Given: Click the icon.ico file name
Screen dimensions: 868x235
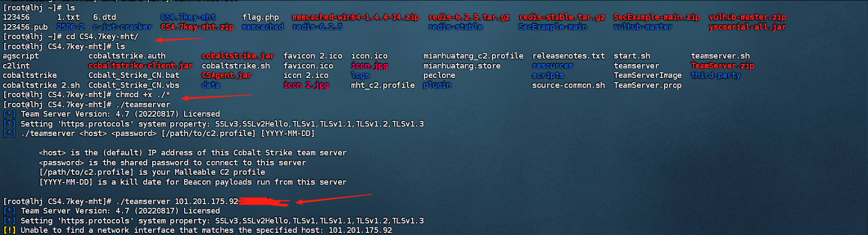Looking at the screenshot, I should (x=369, y=56).
